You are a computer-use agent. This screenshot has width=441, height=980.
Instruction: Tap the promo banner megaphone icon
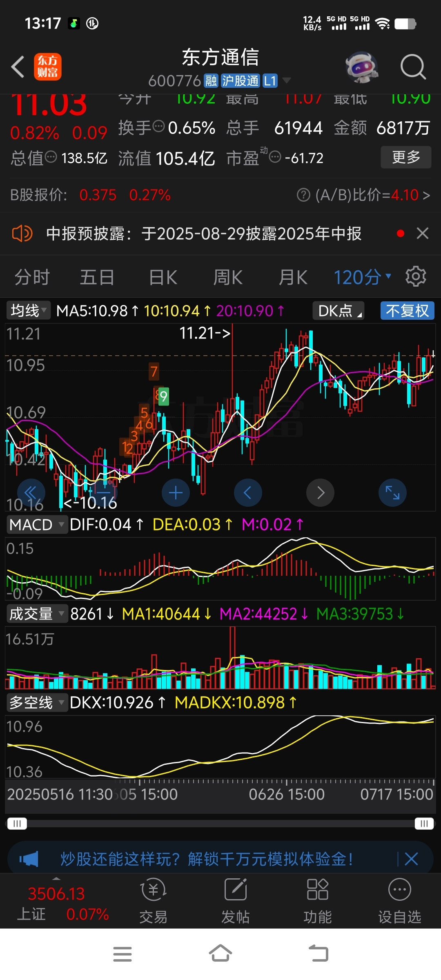pos(29,859)
